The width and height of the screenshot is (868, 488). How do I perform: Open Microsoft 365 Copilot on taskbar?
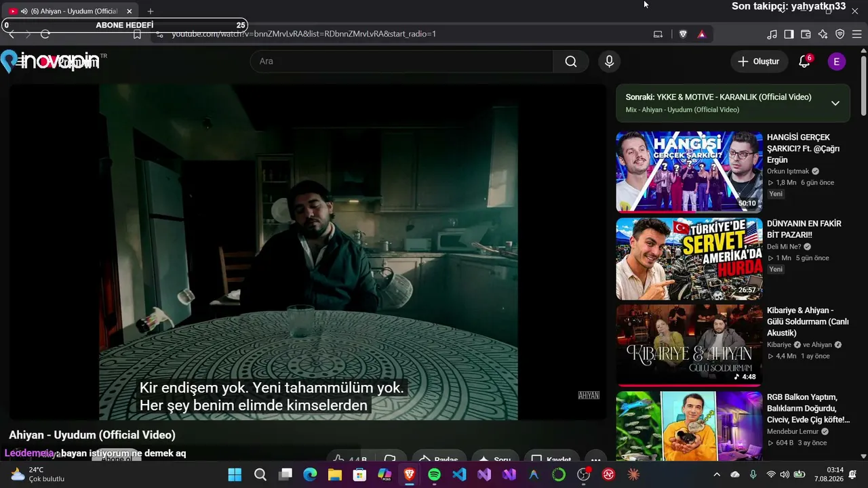click(x=384, y=474)
